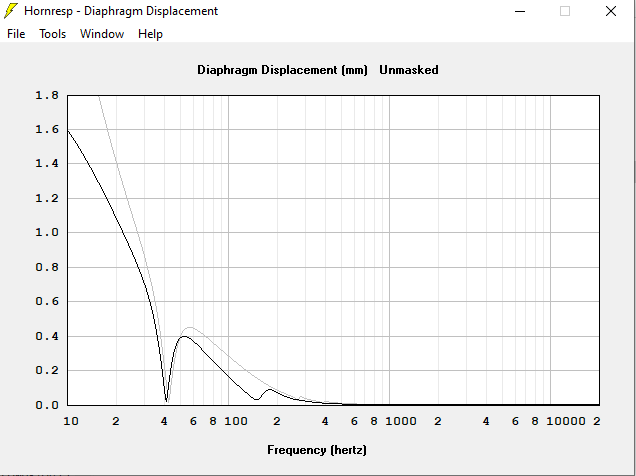Click the 1000 frequency axis label

coord(401,421)
